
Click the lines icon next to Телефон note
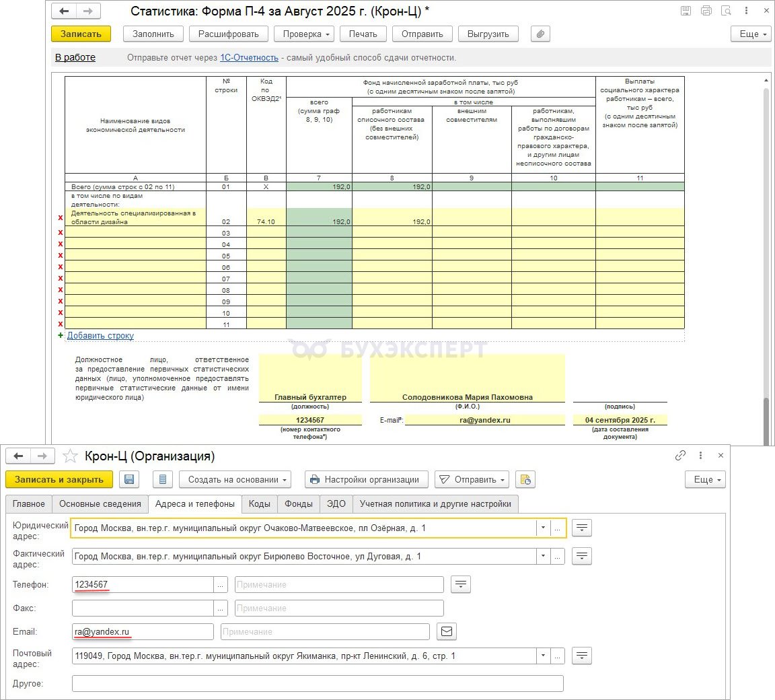point(461,584)
